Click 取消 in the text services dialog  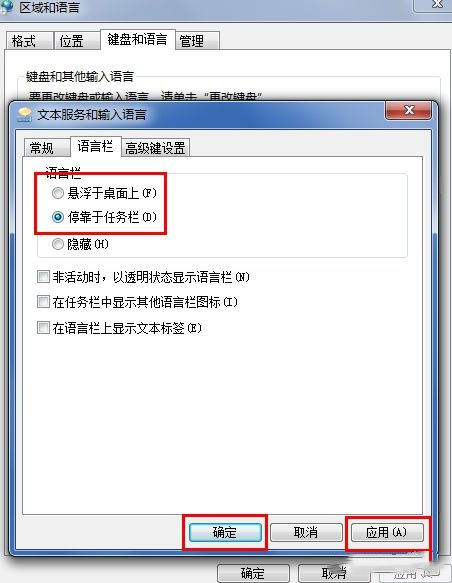pos(306,532)
